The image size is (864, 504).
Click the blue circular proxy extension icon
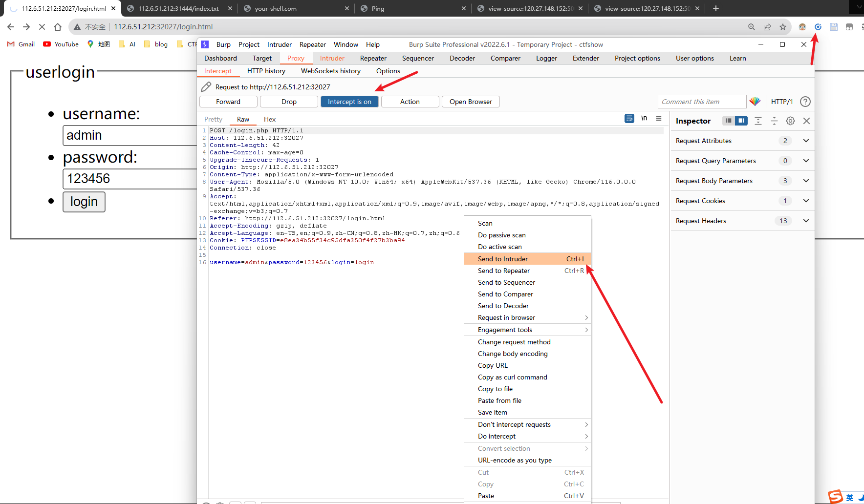tap(818, 27)
